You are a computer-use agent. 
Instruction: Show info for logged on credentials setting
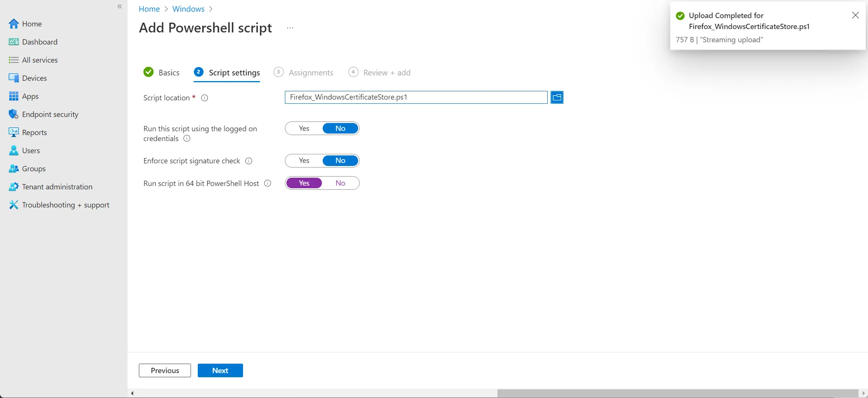click(x=187, y=138)
